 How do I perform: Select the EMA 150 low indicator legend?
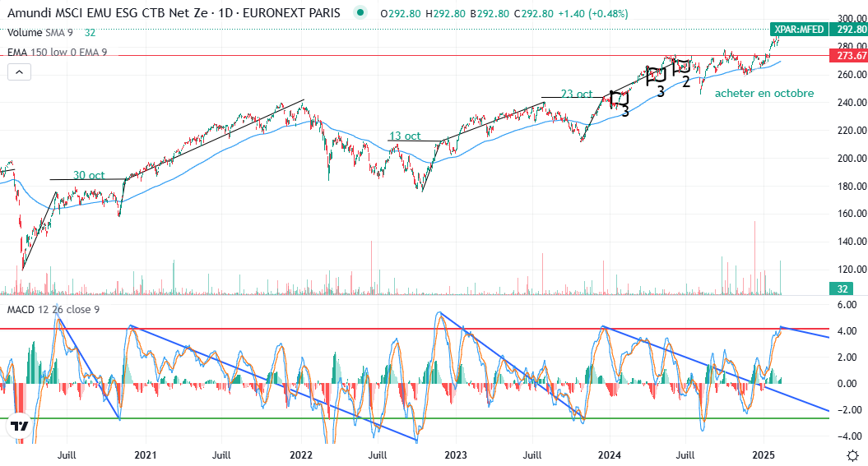coord(57,53)
